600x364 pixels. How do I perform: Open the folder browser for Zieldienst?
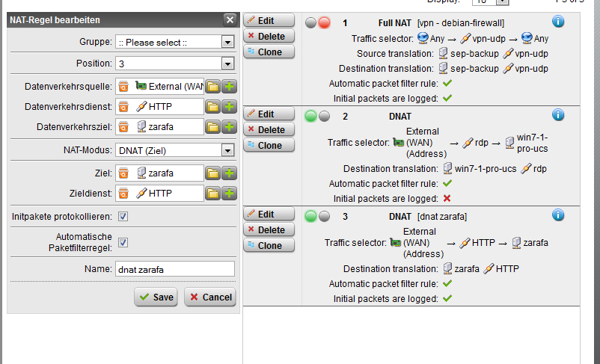click(213, 193)
